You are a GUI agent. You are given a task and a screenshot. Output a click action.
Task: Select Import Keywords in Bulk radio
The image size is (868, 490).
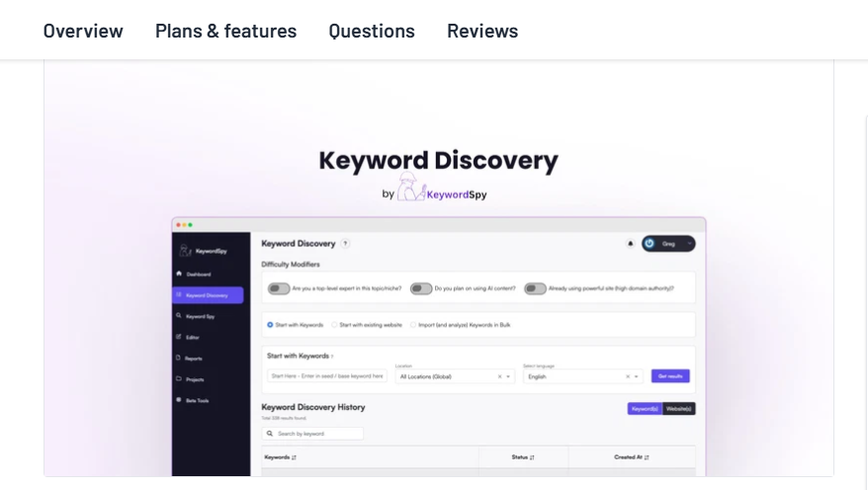413,325
